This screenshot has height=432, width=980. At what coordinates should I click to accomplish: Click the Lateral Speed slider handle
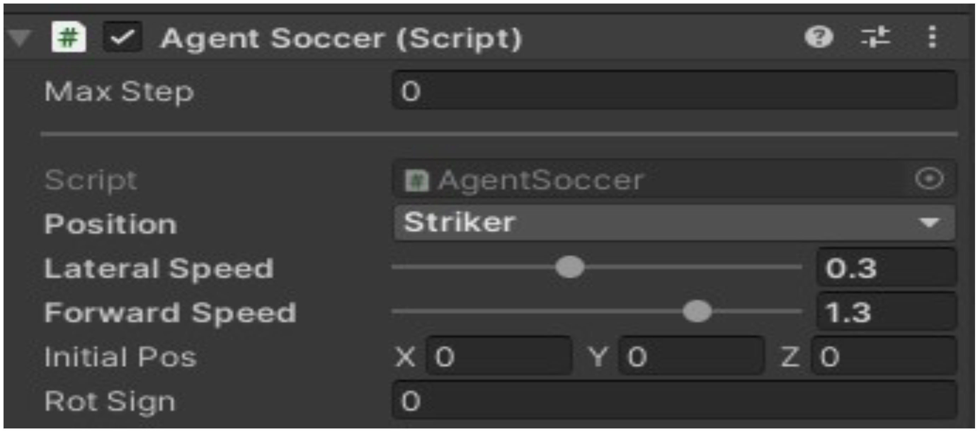click(x=570, y=267)
